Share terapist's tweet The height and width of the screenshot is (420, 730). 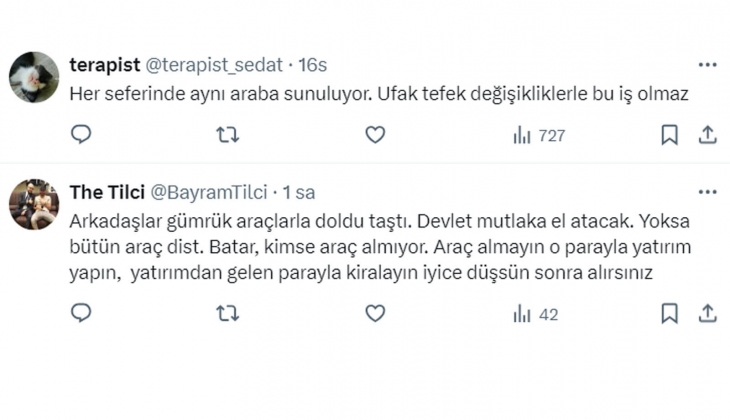(706, 134)
